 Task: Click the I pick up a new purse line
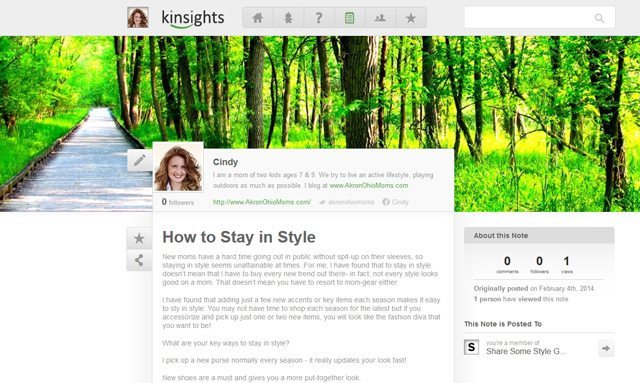click(284, 360)
